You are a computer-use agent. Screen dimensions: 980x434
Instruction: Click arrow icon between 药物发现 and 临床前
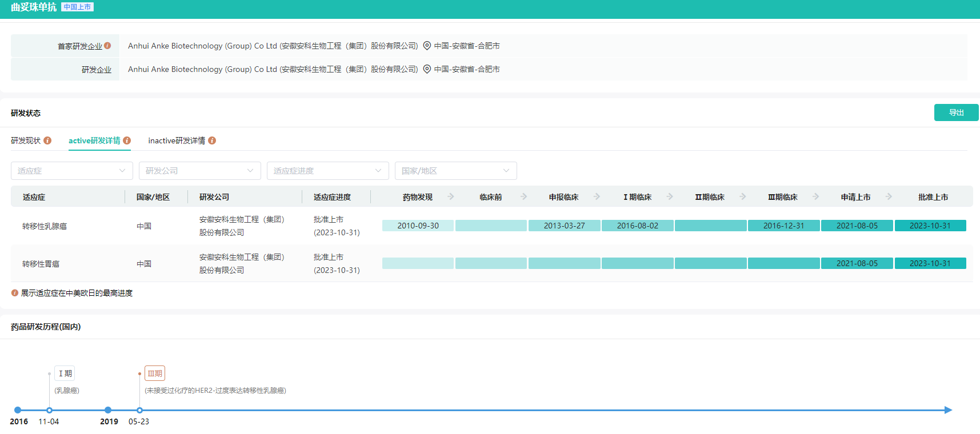point(451,196)
